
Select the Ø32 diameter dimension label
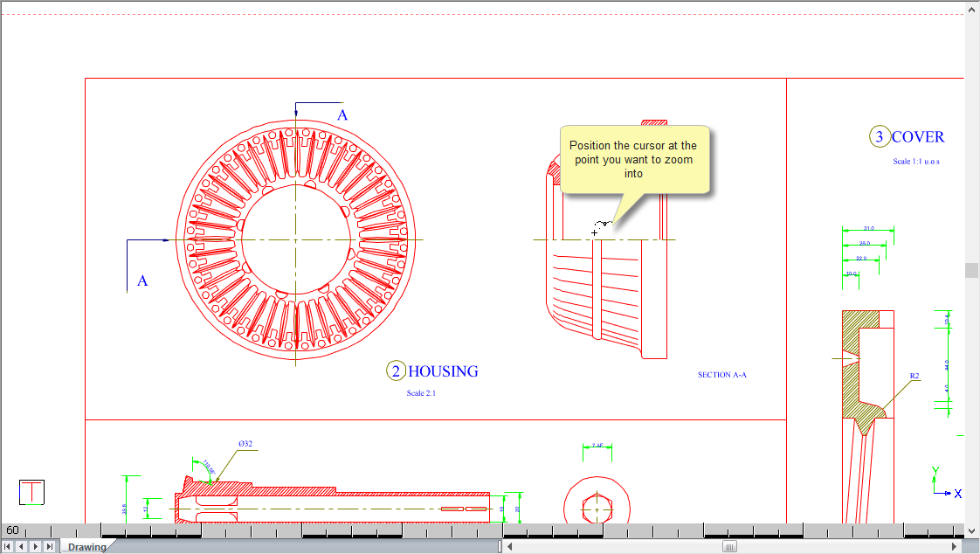tap(245, 444)
